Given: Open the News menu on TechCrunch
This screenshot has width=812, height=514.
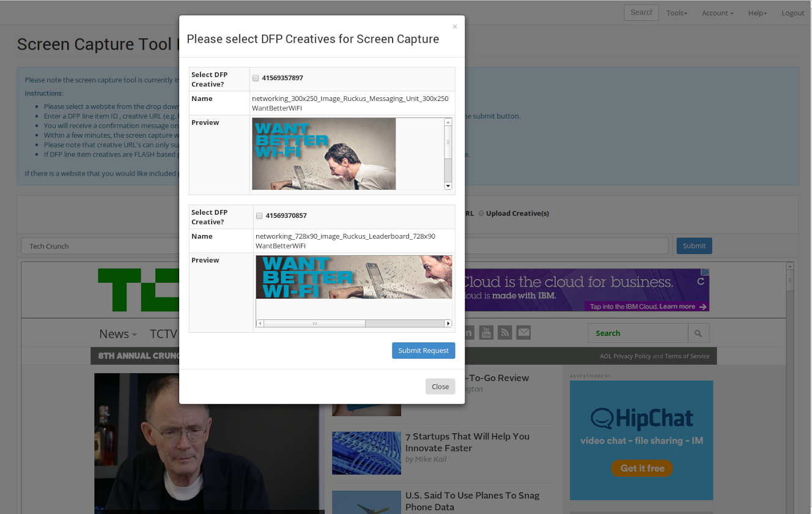Looking at the screenshot, I should (x=117, y=333).
